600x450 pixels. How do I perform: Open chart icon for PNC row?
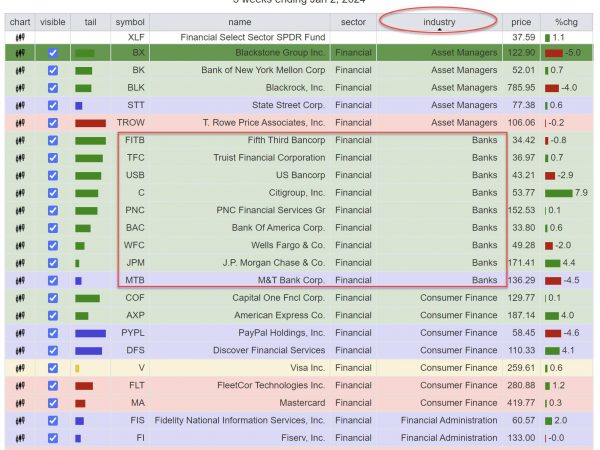(x=20, y=210)
